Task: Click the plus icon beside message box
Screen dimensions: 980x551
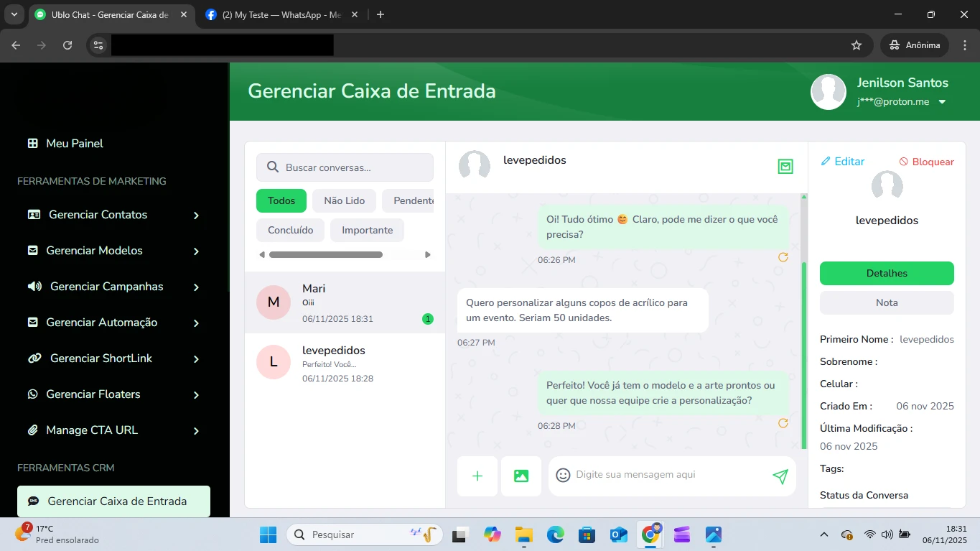Action: (x=477, y=476)
